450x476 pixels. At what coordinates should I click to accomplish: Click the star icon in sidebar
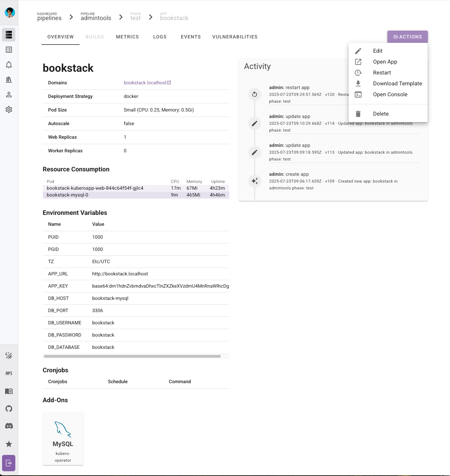click(x=9, y=444)
